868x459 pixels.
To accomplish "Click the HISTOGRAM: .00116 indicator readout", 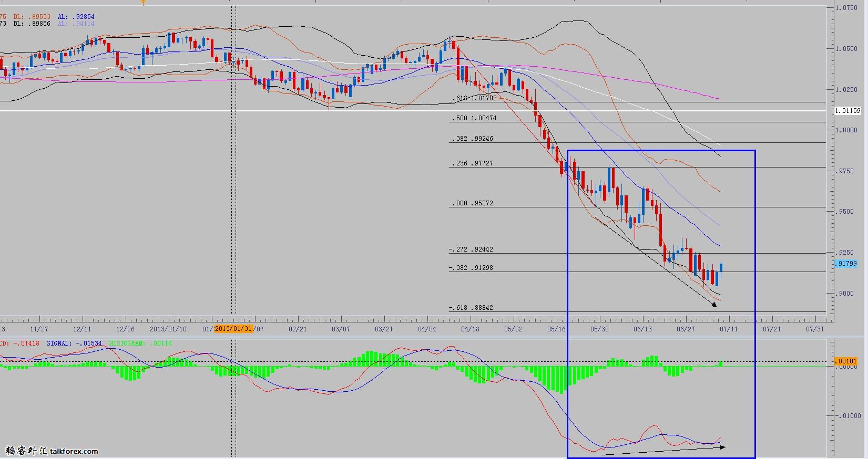I will coord(140,343).
